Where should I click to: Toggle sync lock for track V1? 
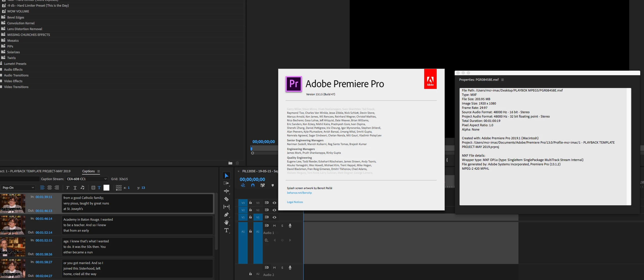point(266,217)
